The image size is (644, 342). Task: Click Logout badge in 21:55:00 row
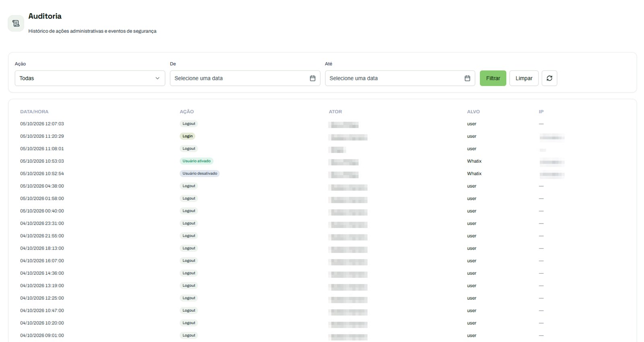(x=189, y=236)
